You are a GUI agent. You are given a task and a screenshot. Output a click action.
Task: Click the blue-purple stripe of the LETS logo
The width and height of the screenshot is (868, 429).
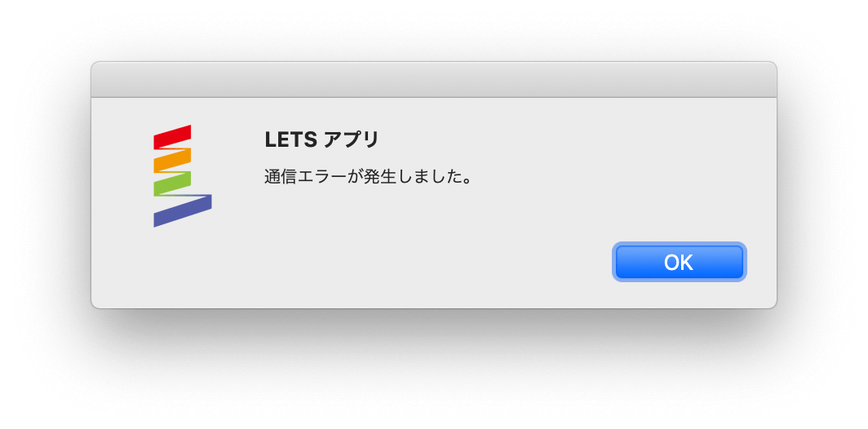183,211
